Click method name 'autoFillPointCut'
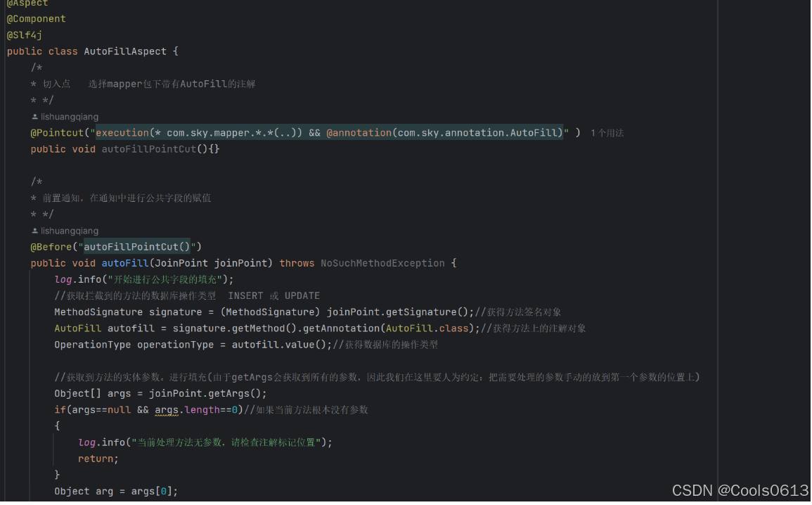The image size is (812, 505). [x=149, y=149]
